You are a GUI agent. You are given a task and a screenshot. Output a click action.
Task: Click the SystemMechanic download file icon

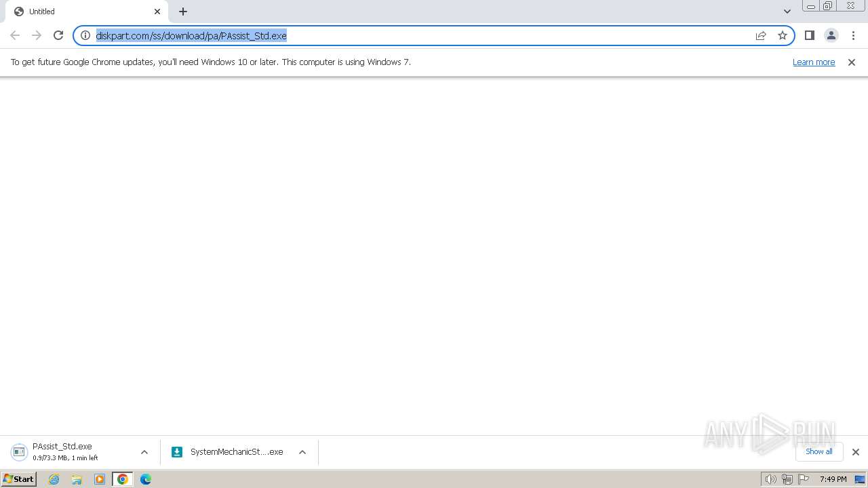(x=177, y=452)
